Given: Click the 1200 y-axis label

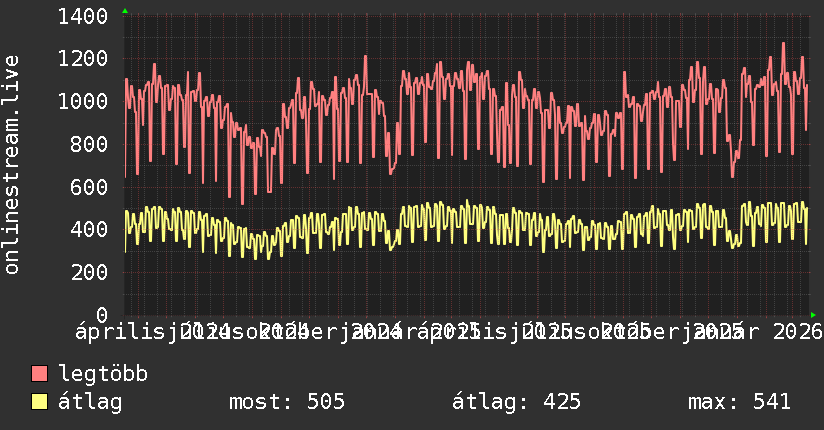Looking at the screenshot, I should pos(83,59).
